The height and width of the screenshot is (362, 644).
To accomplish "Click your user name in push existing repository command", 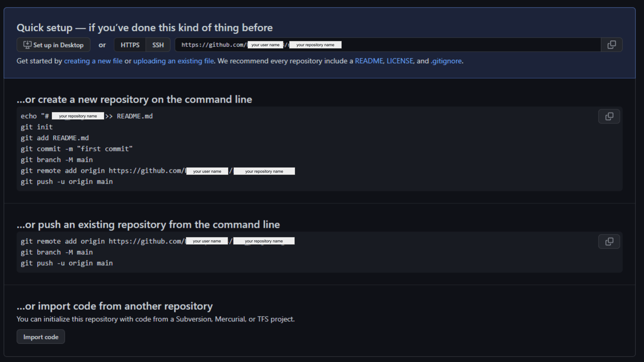I will [207, 241].
